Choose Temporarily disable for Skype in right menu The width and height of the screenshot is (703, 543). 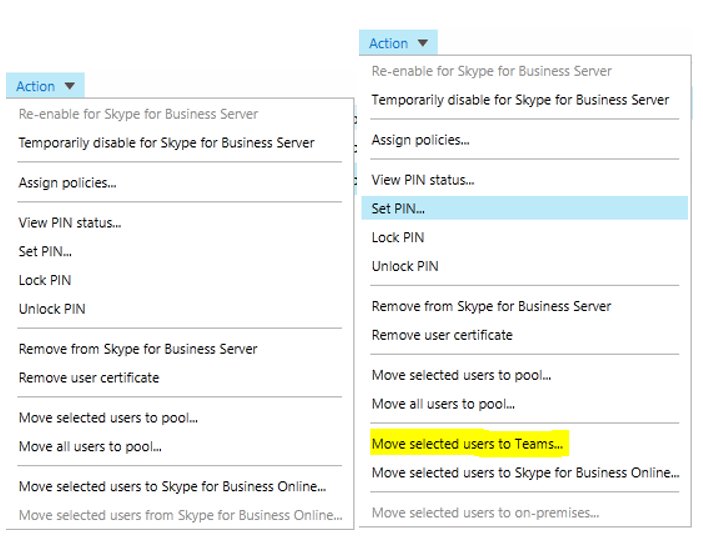[520, 100]
